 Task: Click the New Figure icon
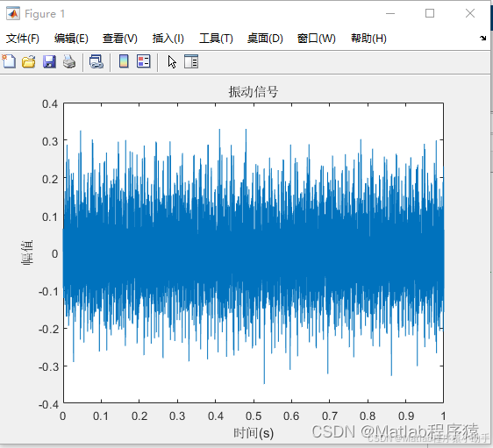[x=9, y=61]
